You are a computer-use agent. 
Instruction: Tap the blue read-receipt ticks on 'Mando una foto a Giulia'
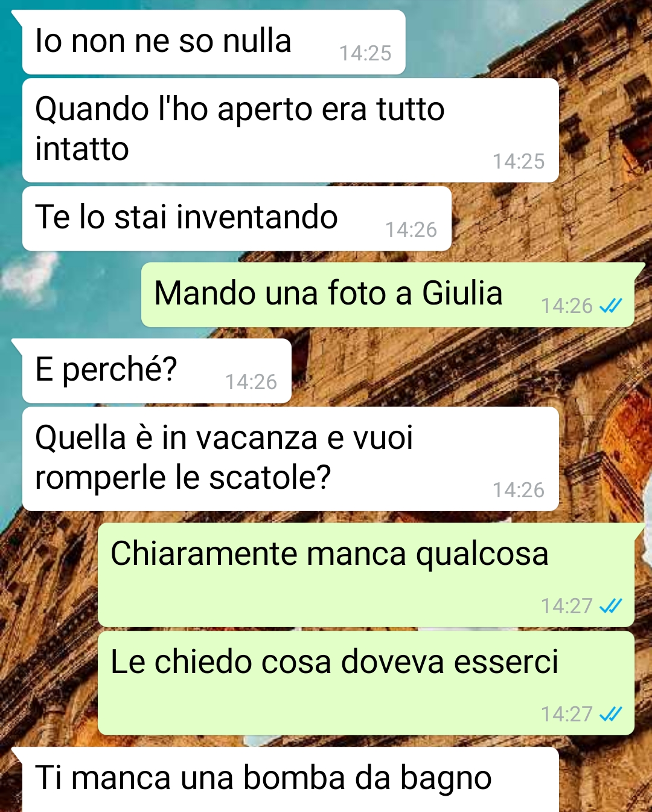610,306
